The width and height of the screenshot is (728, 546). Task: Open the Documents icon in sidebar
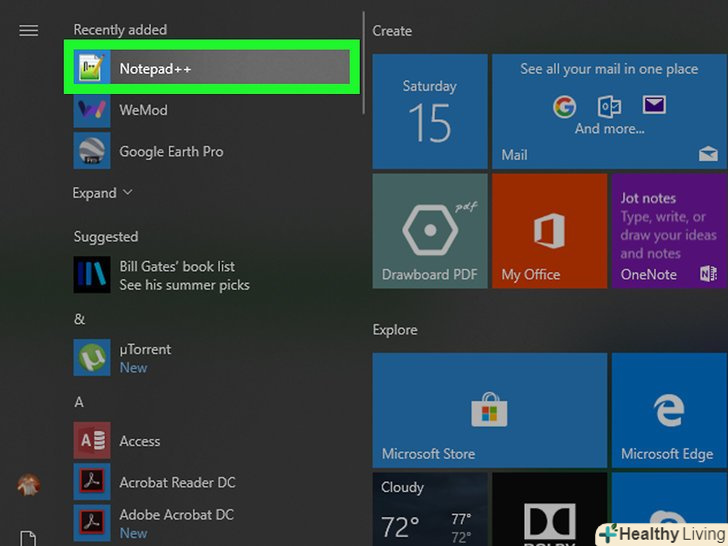[28, 538]
